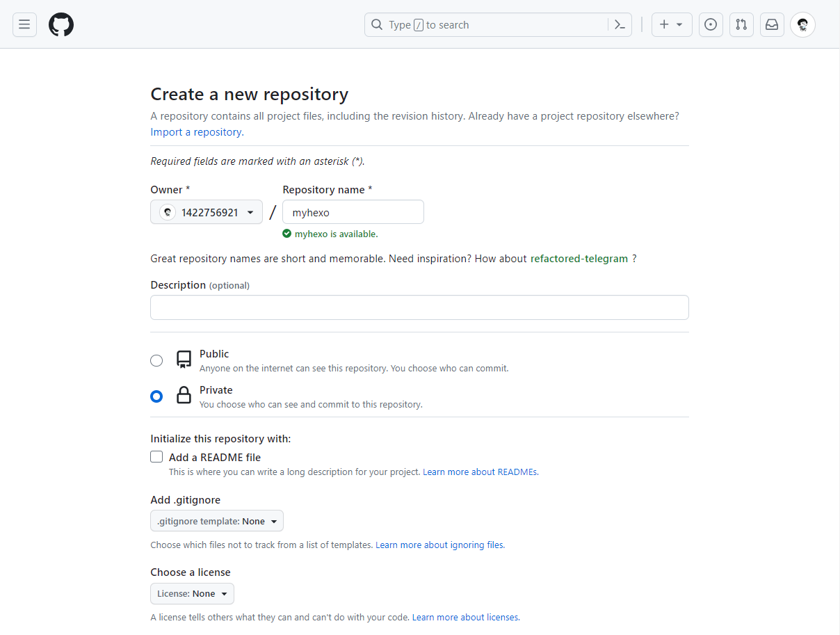The width and height of the screenshot is (840, 635).
Task: Enable the Add a README file checkbox
Action: point(156,457)
